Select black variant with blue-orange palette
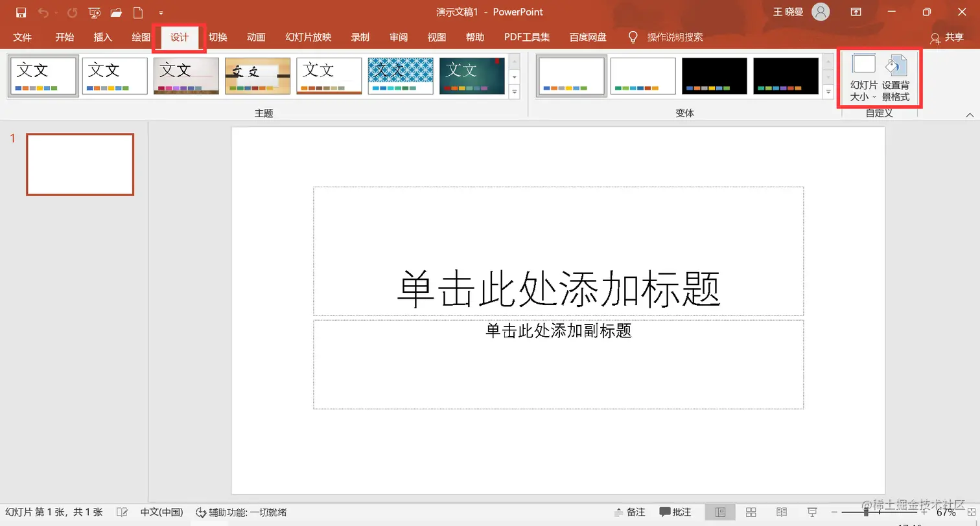Viewport: 980px width, 526px height. click(714, 76)
